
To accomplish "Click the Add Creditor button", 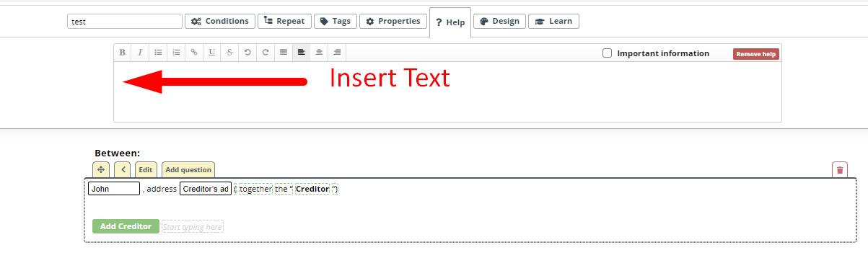I will coord(126,226).
